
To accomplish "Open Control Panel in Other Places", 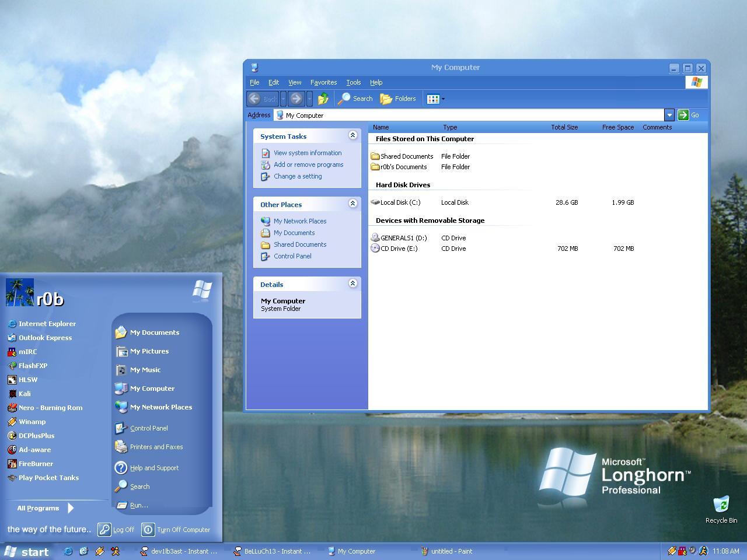I will pos(292,256).
